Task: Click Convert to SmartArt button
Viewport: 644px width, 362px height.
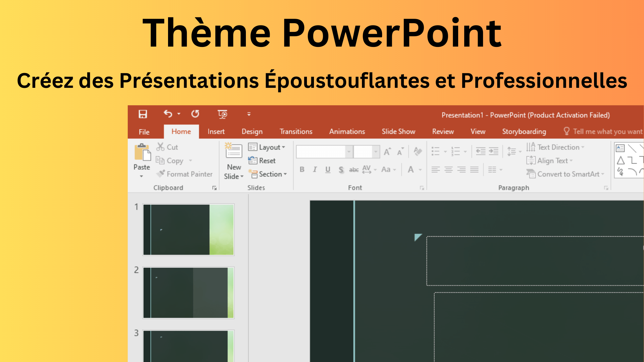Action: 566,174
